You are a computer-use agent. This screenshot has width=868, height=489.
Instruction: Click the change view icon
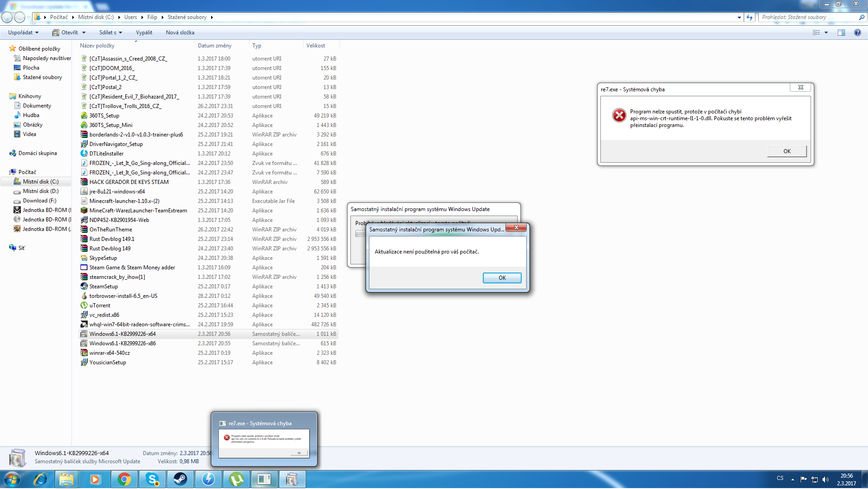tap(816, 33)
